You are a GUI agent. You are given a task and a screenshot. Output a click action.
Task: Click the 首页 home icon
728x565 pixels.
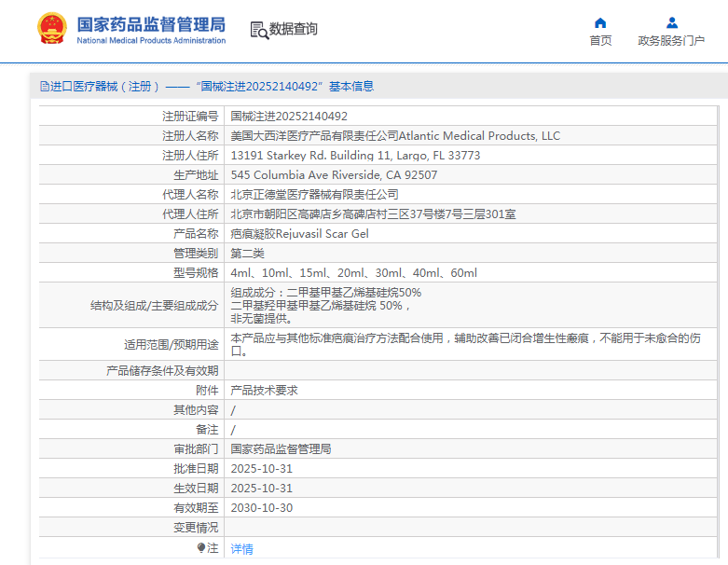(600, 22)
